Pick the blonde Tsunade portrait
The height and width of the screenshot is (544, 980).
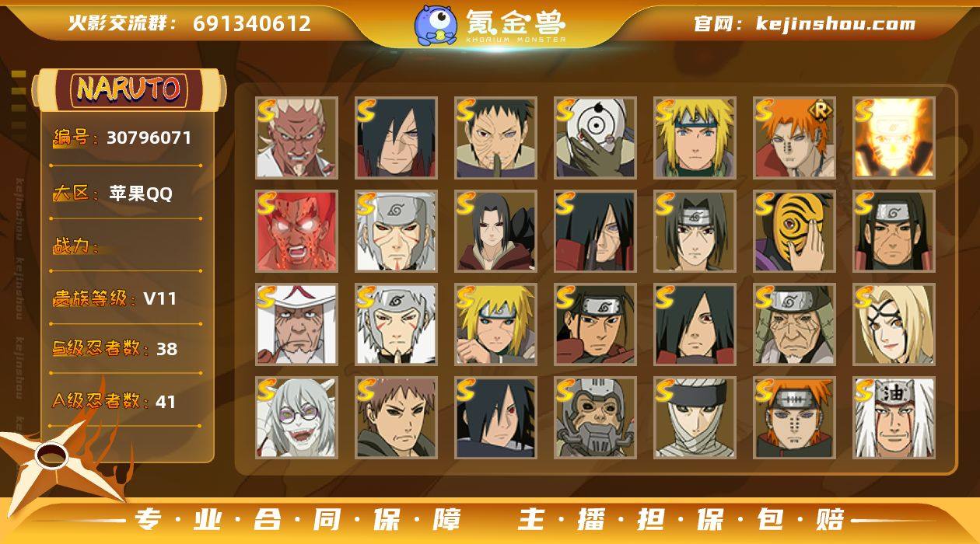894,324
